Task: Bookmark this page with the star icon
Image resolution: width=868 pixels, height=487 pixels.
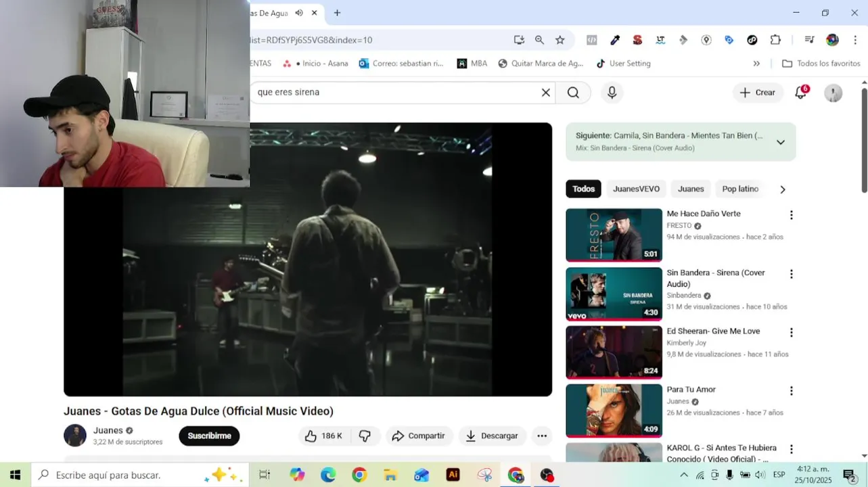Action: coord(559,40)
